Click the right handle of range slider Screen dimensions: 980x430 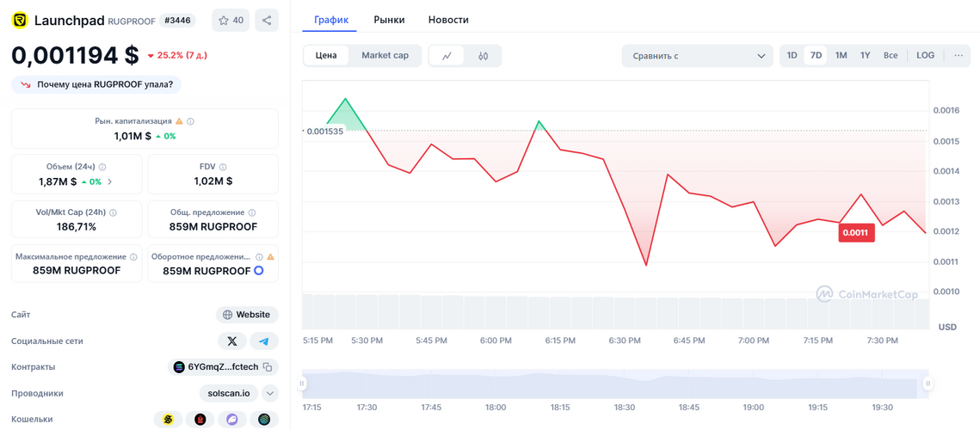point(928,384)
